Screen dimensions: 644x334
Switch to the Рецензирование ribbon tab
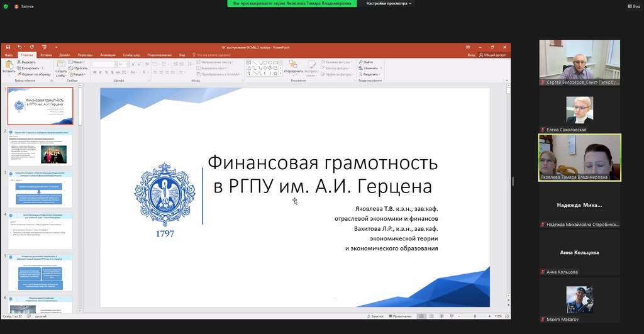(160, 55)
